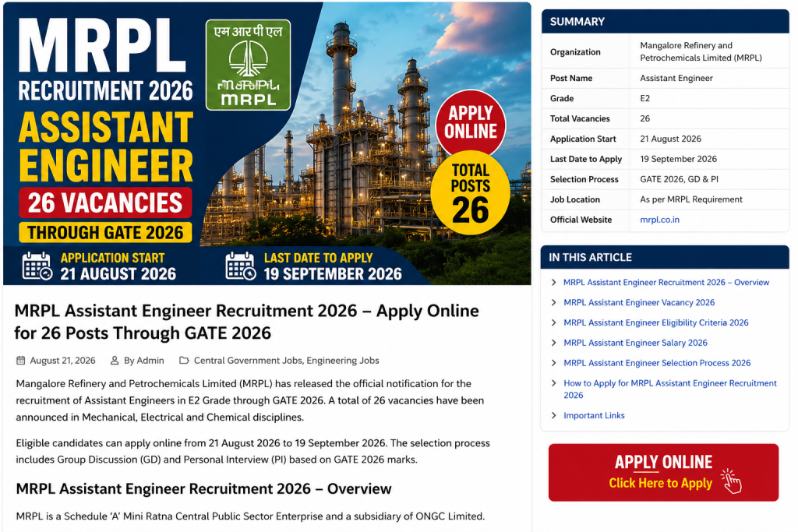Click chevron beside Assistant Engineer Salary 2026
798x532 pixels.
pyautogui.click(x=554, y=343)
